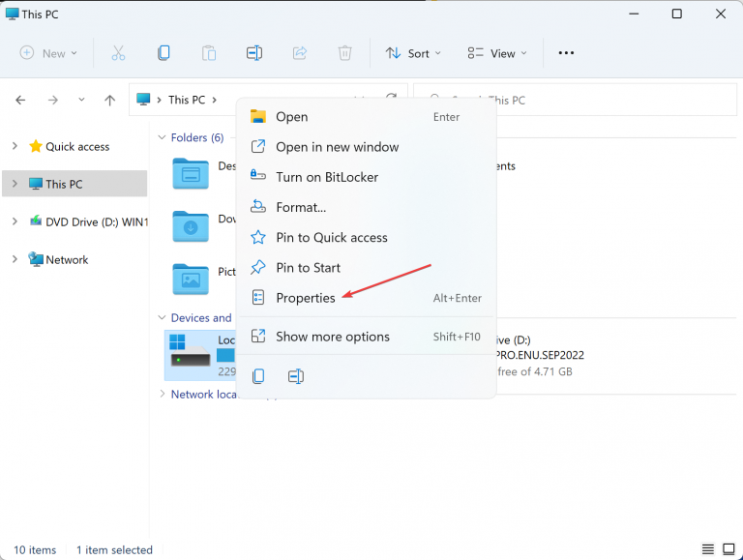This screenshot has height=560, width=743.
Task: Choose Open in context menu
Action: click(x=367, y=117)
